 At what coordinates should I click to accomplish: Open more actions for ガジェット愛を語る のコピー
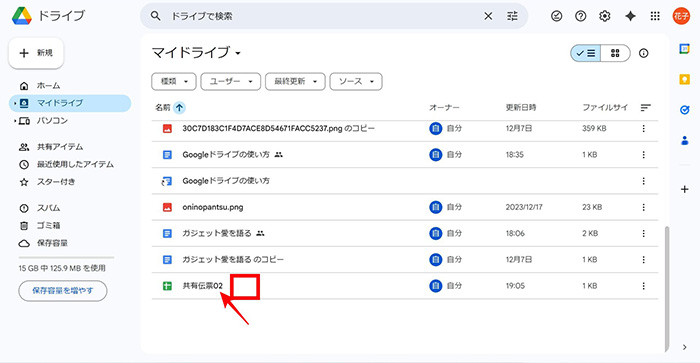coord(643,259)
